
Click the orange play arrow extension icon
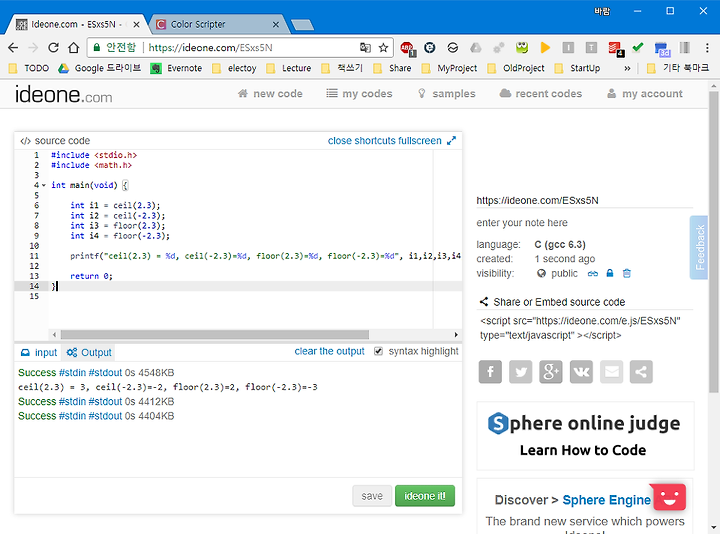coord(545,47)
